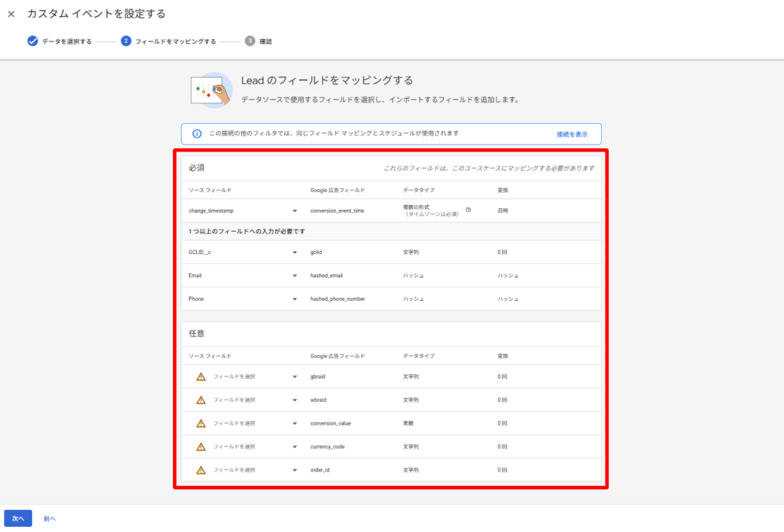Click the warning icon in wbraid row
The width and height of the screenshot is (784, 532).
point(201,400)
